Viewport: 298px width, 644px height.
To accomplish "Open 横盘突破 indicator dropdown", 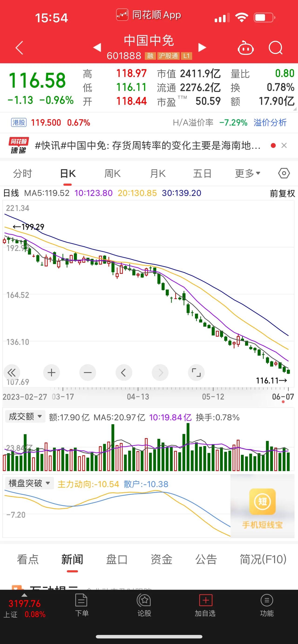I will click(29, 483).
